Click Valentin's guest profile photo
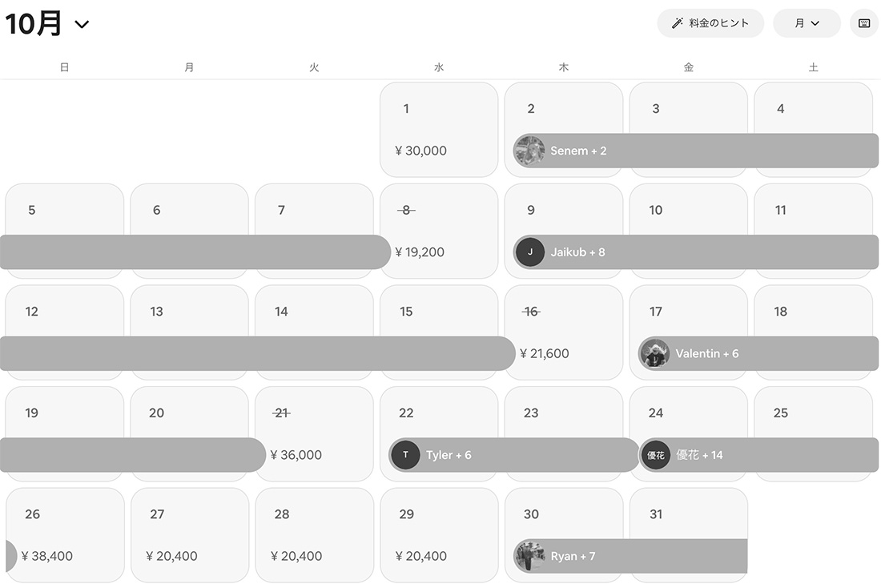881x588 pixels. [x=654, y=353]
